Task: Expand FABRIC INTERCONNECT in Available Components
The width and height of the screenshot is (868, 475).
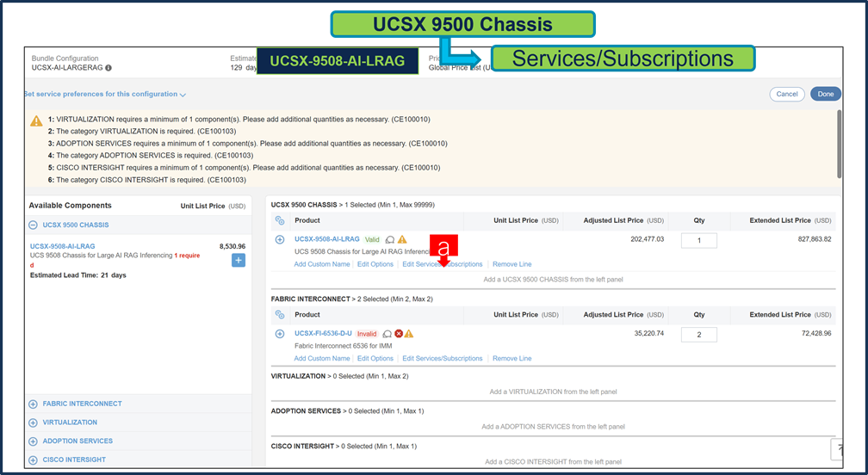Action: 34,404
